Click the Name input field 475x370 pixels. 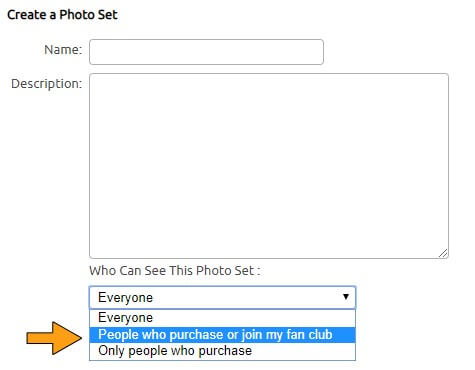[x=206, y=52]
